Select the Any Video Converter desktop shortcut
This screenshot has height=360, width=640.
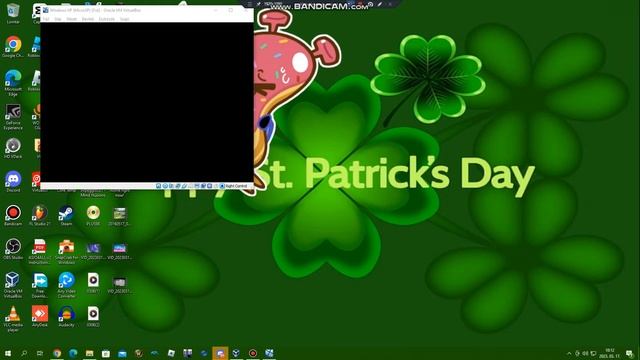click(66, 285)
